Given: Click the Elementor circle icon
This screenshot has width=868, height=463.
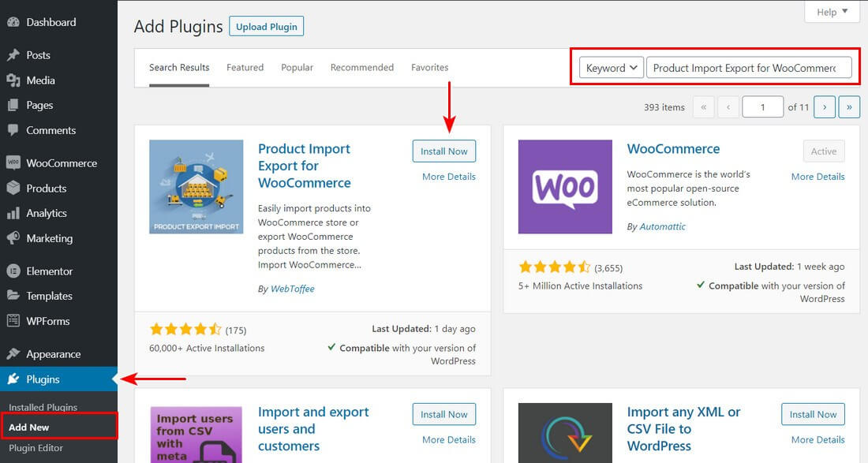Looking at the screenshot, I should tap(13, 271).
